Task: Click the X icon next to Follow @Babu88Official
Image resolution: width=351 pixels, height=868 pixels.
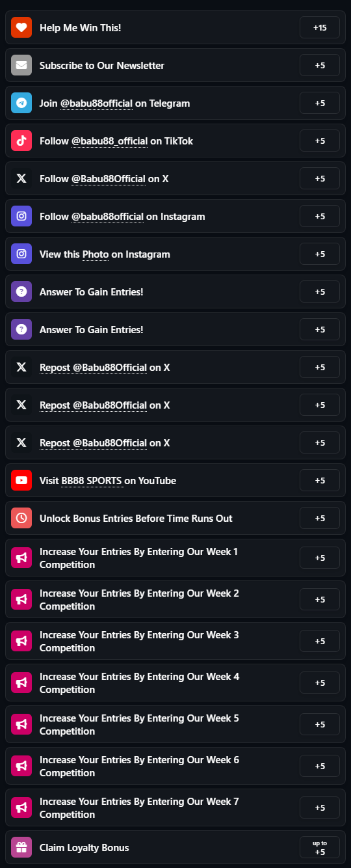Action: (21, 178)
